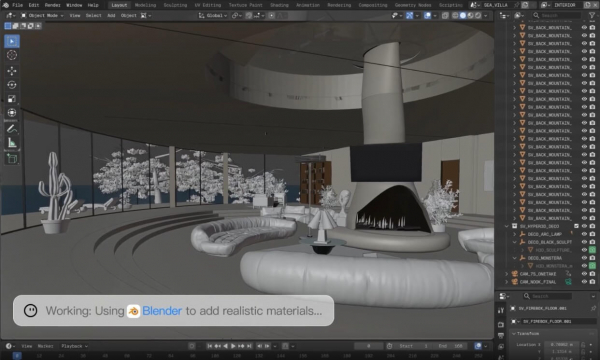Open the Render properties tab icon
The height and width of the screenshot is (360, 600).
point(501,324)
